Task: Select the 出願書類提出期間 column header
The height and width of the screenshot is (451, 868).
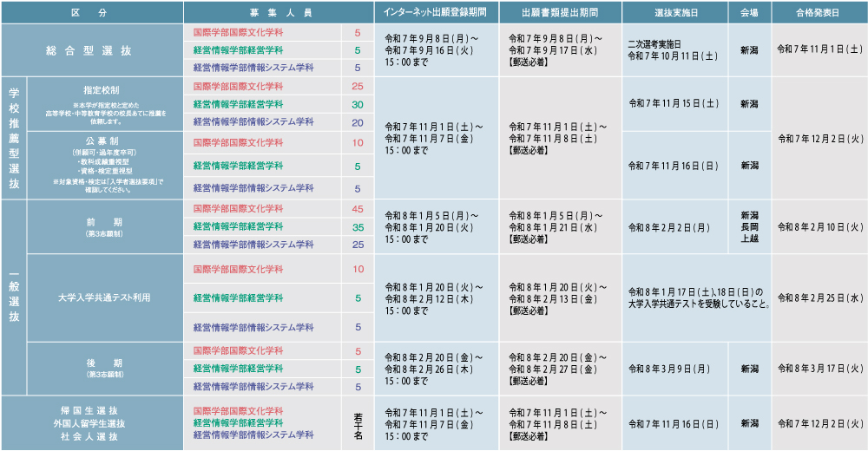Action: (x=560, y=13)
